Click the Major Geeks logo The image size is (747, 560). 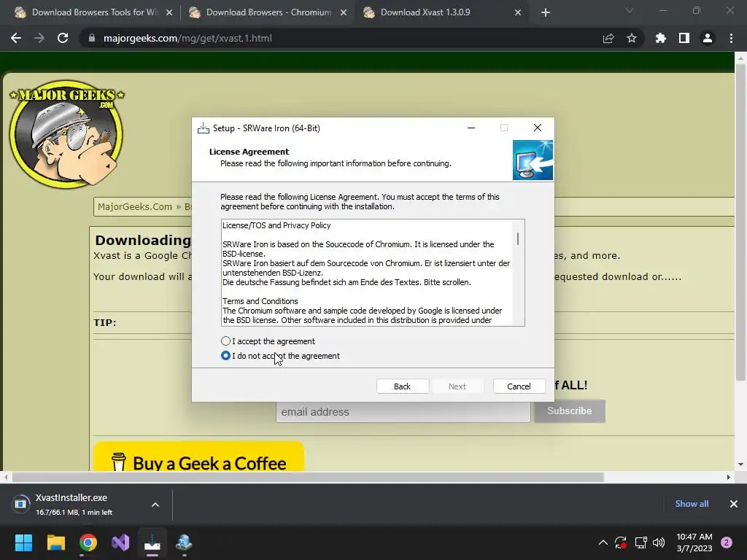point(66,134)
